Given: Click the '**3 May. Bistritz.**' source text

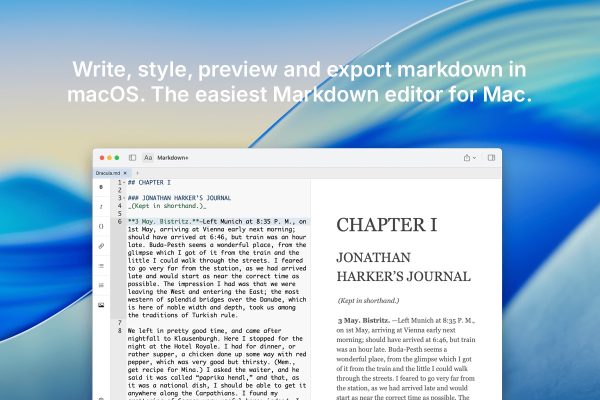Looking at the screenshot, I should [163, 222].
